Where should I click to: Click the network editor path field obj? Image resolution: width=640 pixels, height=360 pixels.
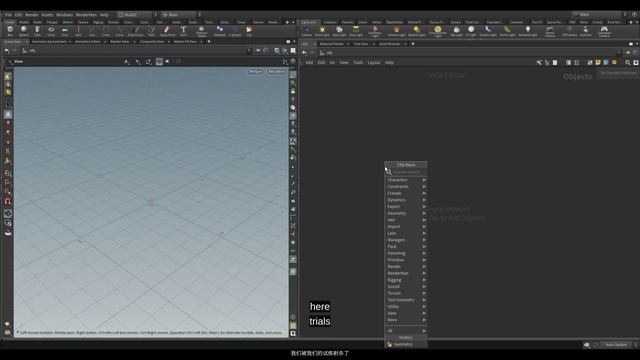470,53
